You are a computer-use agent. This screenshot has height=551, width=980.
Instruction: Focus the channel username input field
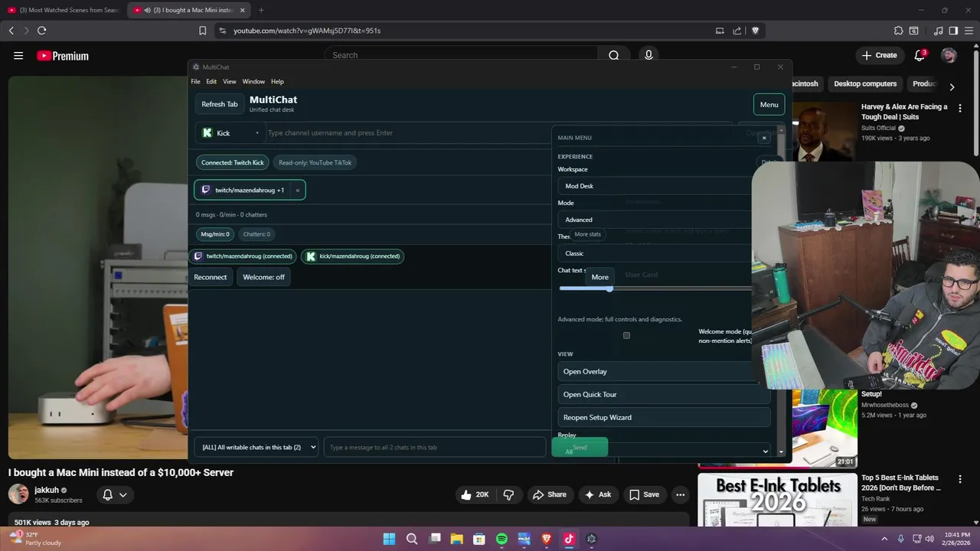coord(501,132)
